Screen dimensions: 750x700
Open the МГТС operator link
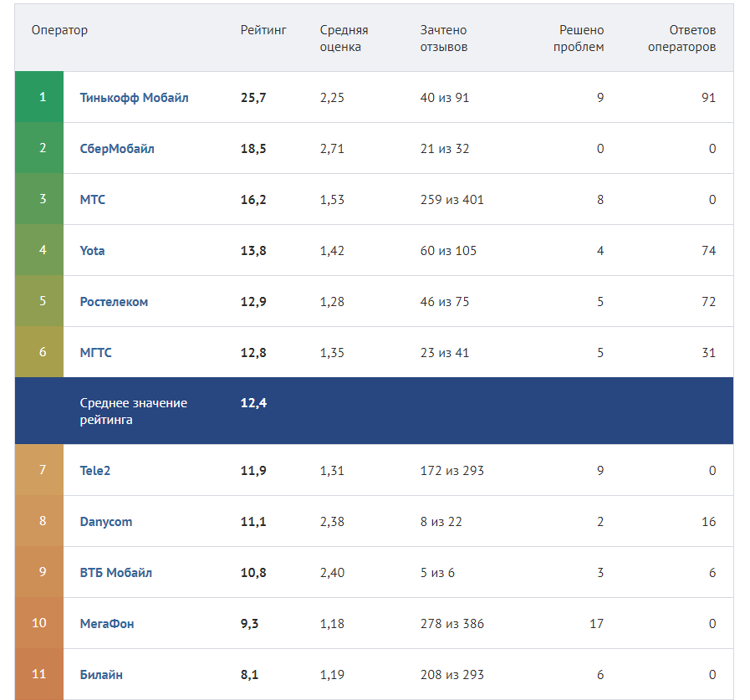(x=95, y=353)
